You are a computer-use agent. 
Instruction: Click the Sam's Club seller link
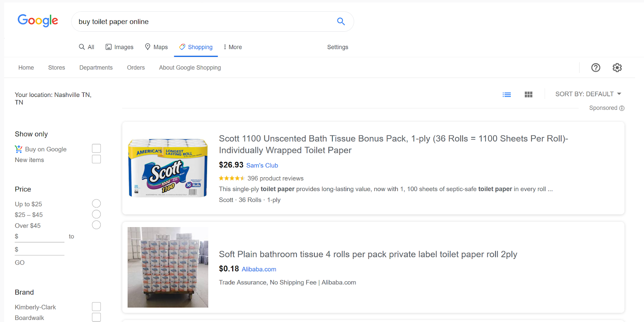pyautogui.click(x=262, y=166)
